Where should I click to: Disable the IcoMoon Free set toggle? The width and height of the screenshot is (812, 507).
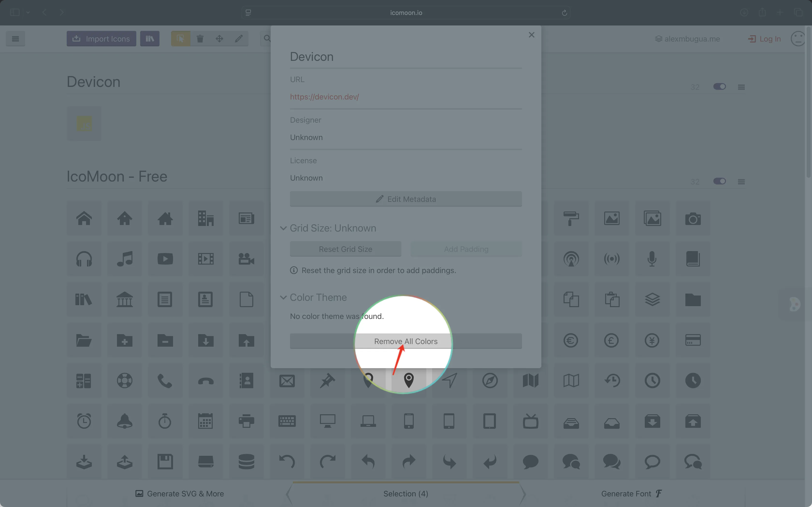point(719,181)
